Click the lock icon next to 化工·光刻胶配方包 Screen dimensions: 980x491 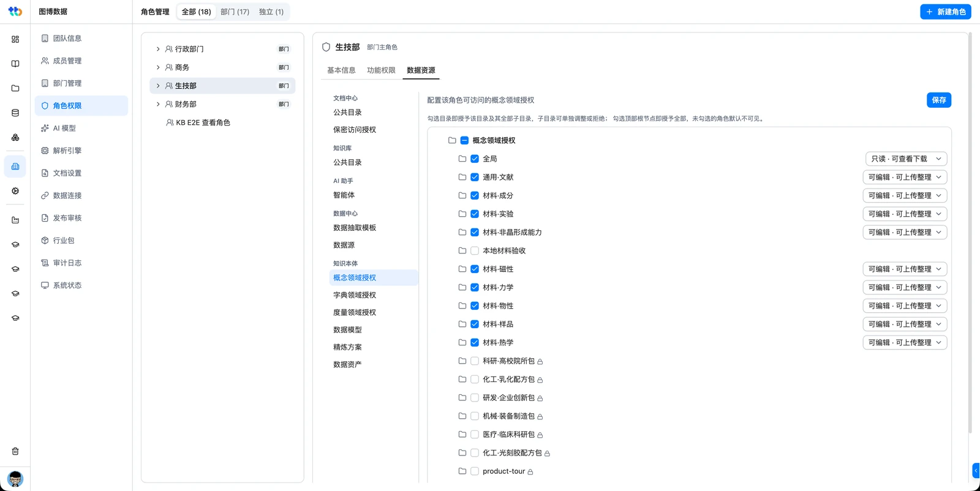click(547, 454)
